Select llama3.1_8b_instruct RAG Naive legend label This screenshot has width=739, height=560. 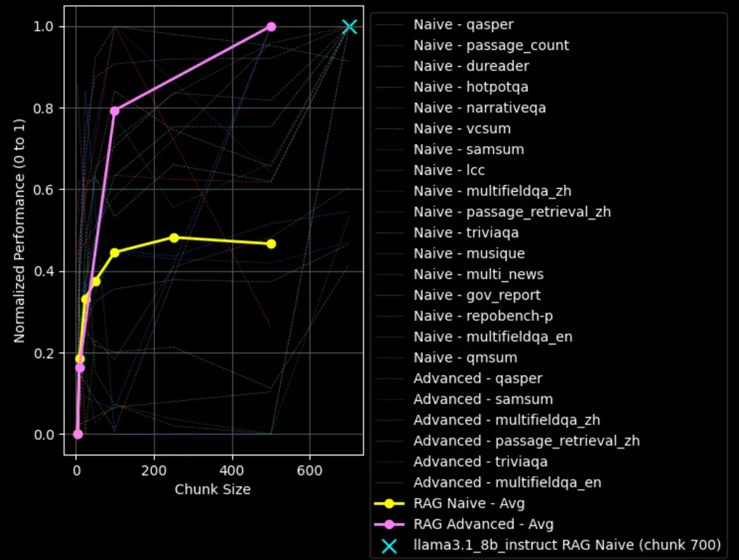point(567,546)
